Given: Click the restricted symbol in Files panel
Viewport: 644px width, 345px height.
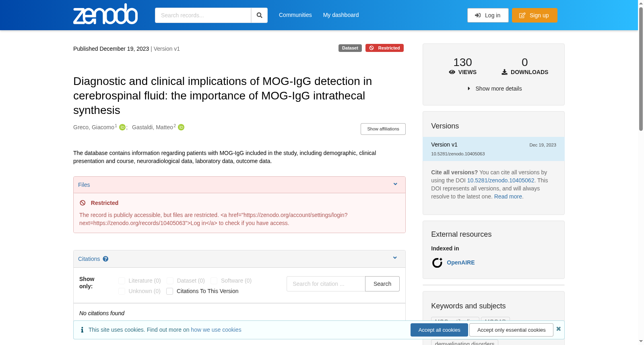Looking at the screenshot, I should pyautogui.click(x=83, y=203).
